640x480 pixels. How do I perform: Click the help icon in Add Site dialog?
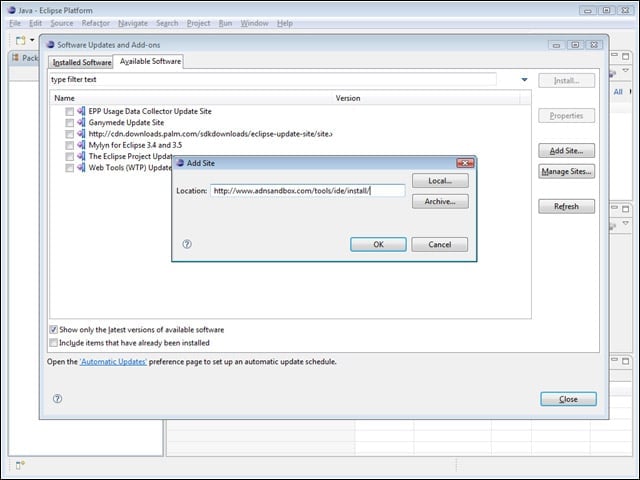pos(187,244)
